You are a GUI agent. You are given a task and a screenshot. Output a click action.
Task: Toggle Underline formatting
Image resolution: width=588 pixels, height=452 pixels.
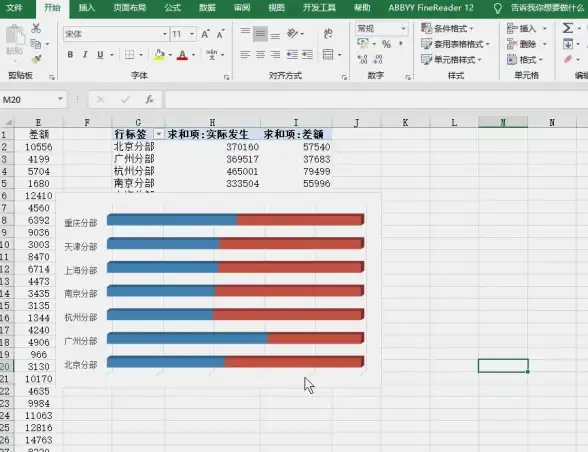(100, 55)
